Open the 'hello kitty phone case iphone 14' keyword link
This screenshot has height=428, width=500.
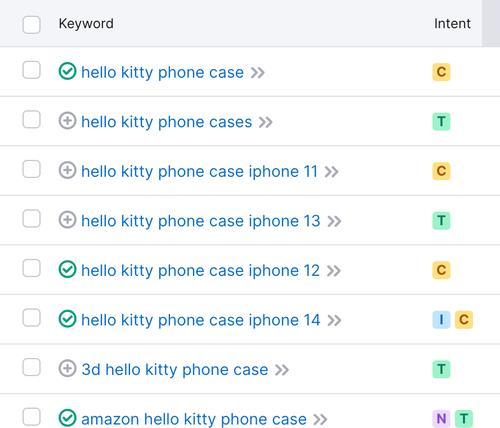click(x=201, y=320)
